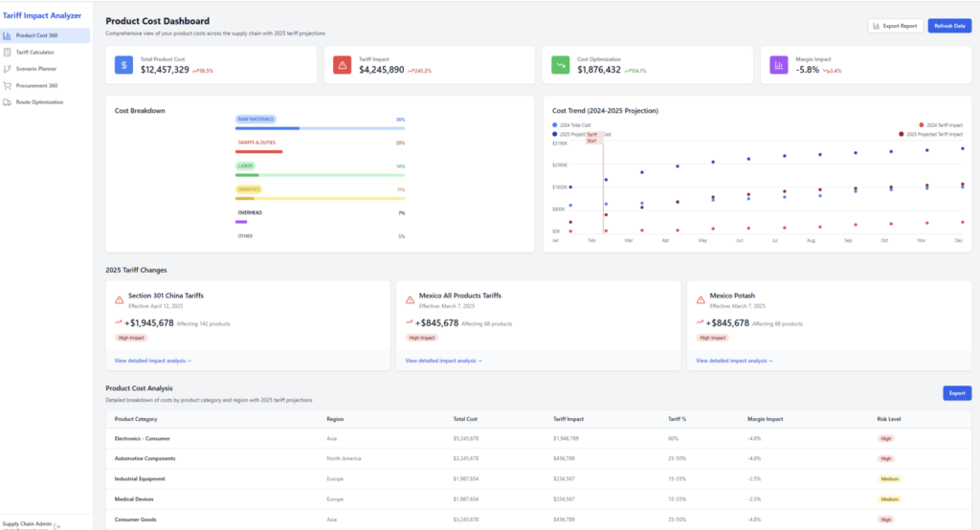The width and height of the screenshot is (980, 530).
Task: Toggle 2025 Projected Tariff Impact legend entry
Action: click(930, 134)
